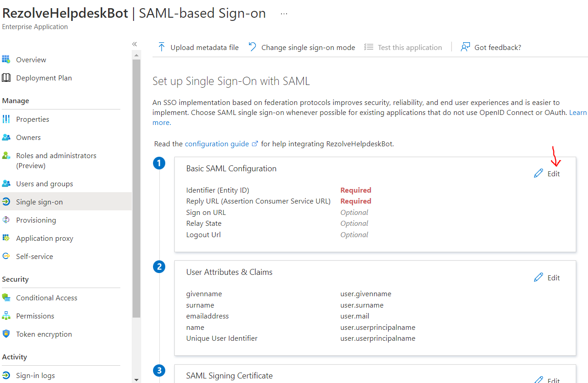Click the Upload metadata file arrow icon
The height and width of the screenshot is (383, 588).
161,47
